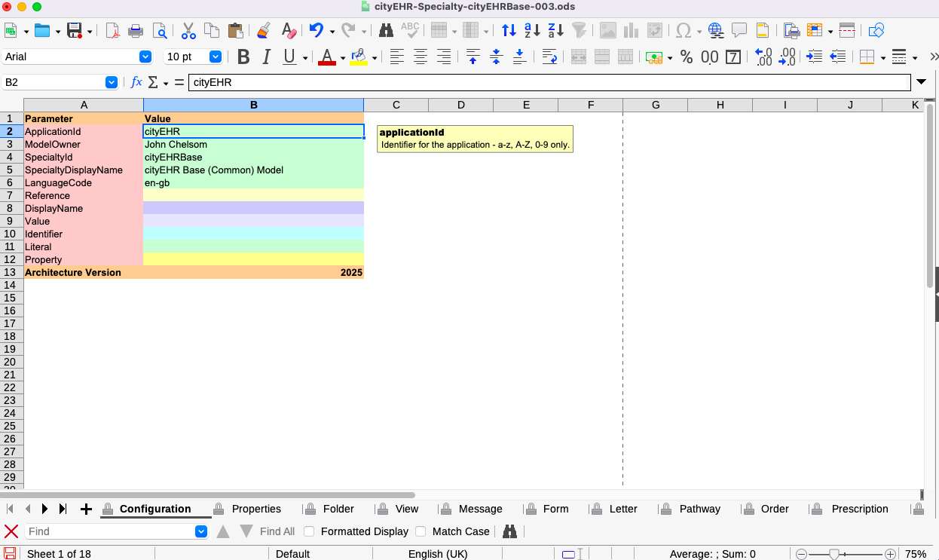
Task: Decrease indent
Action: coord(837,57)
